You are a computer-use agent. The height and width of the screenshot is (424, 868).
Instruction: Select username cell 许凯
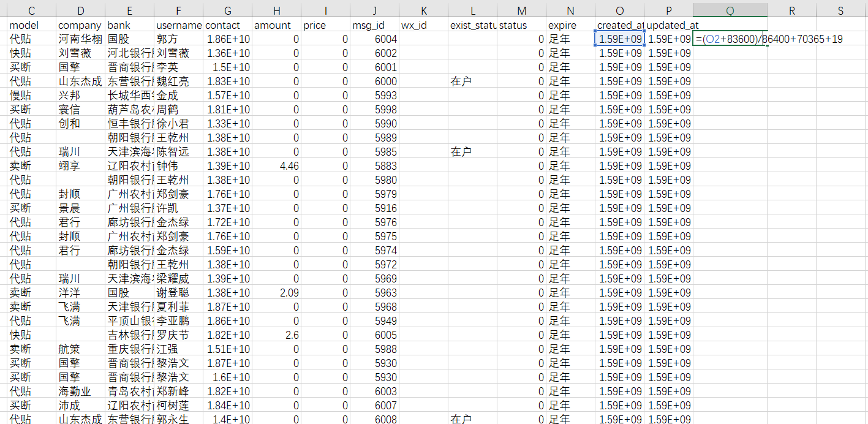[179, 208]
